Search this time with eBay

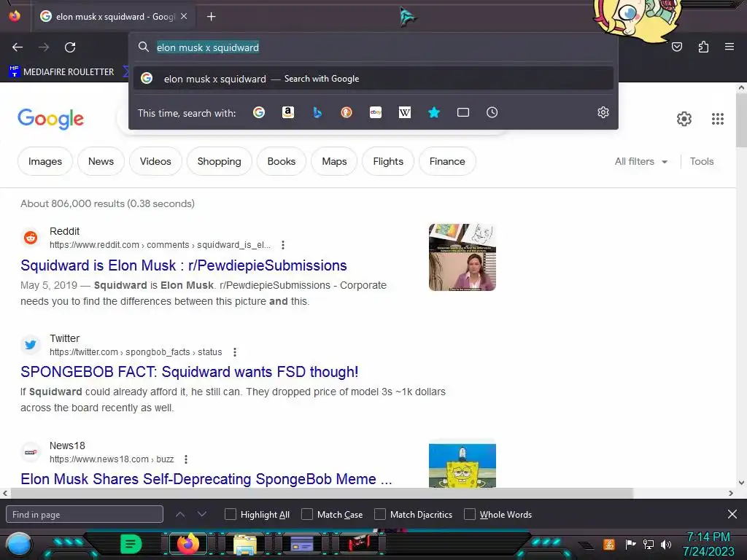[376, 112]
